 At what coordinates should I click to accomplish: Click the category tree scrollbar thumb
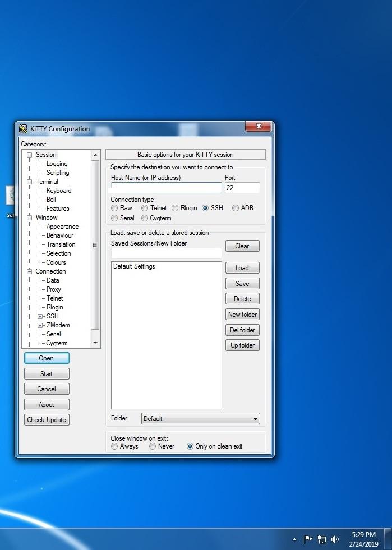point(95,245)
